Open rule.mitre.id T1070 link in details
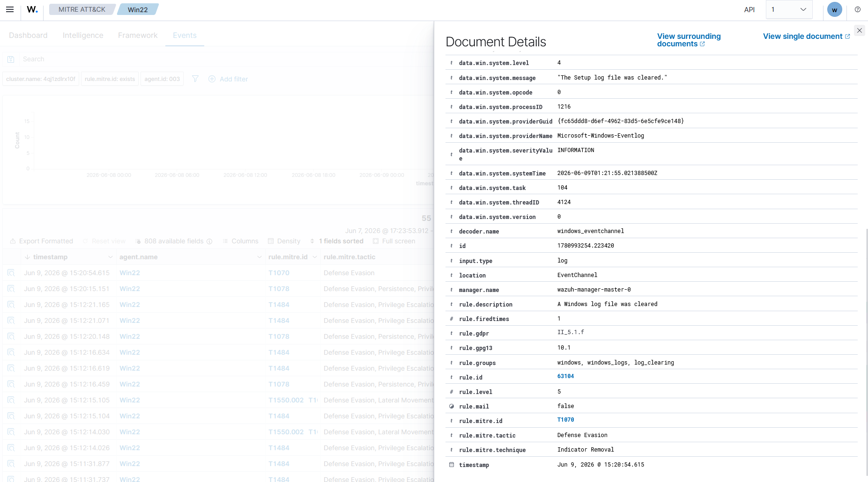This screenshot has width=868, height=482. pyautogui.click(x=565, y=420)
